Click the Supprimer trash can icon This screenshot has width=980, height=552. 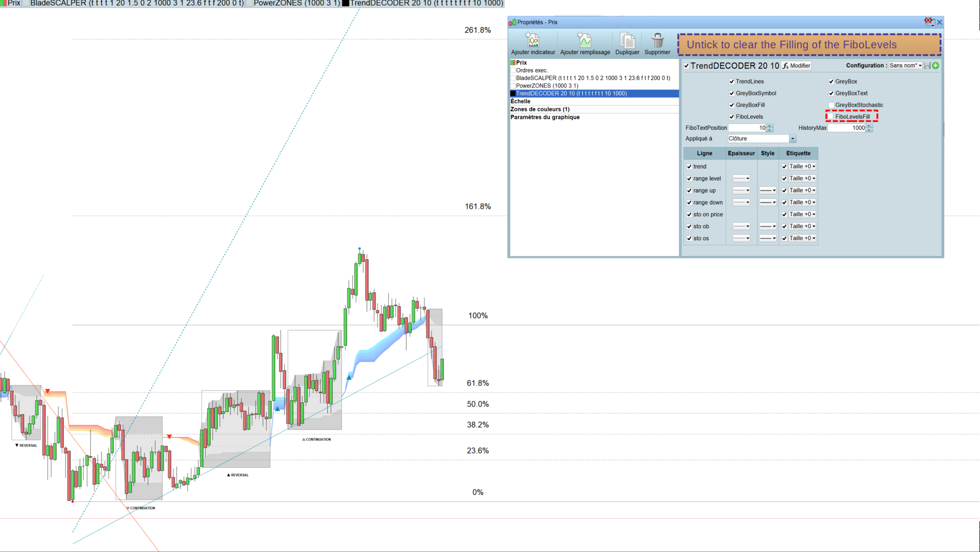[657, 40]
